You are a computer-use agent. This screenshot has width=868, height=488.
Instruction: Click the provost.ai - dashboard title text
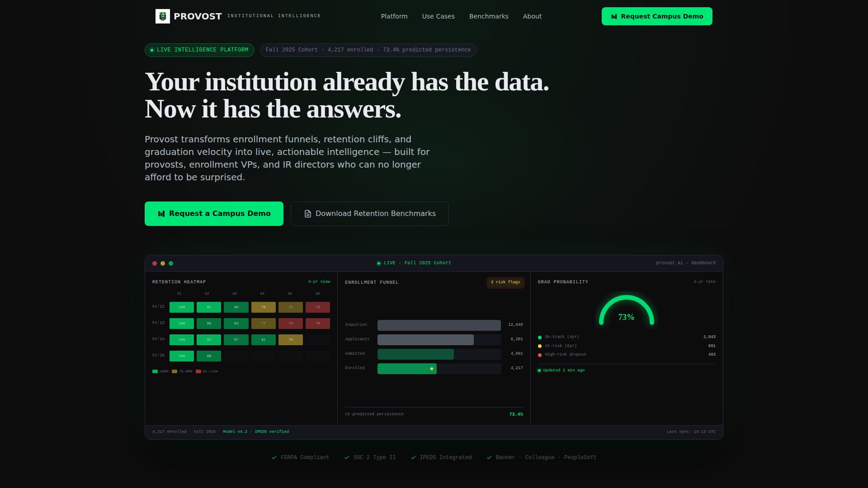(686, 263)
